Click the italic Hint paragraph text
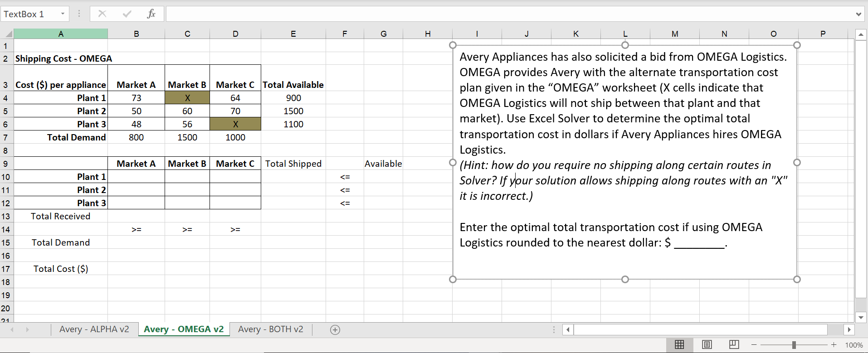Viewport: 868px width, 353px height. tap(624, 180)
